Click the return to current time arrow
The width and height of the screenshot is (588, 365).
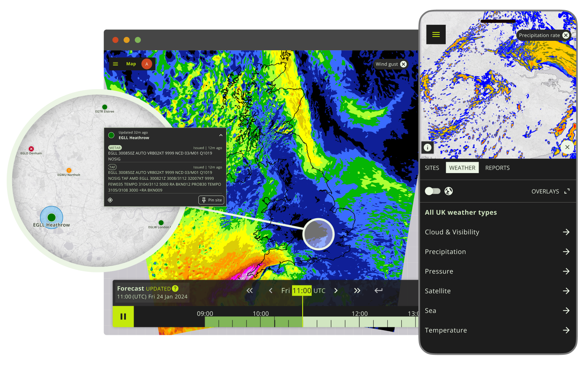(378, 290)
